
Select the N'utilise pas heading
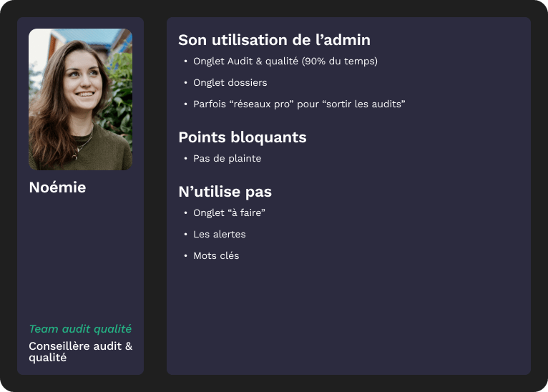[x=225, y=192]
